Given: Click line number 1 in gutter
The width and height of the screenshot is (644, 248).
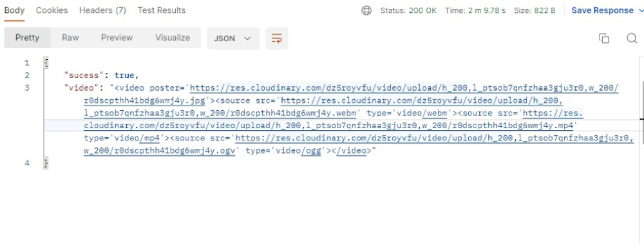Looking at the screenshot, I should point(27,63).
